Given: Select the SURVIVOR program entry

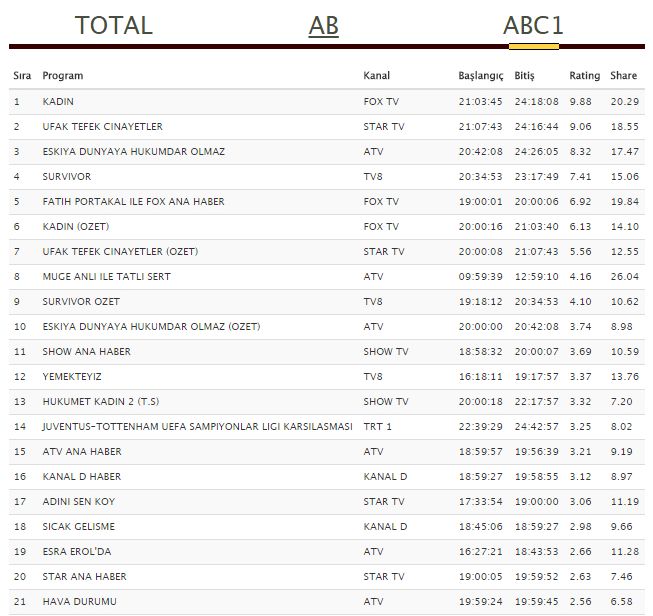Looking at the screenshot, I should [x=65, y=177].
